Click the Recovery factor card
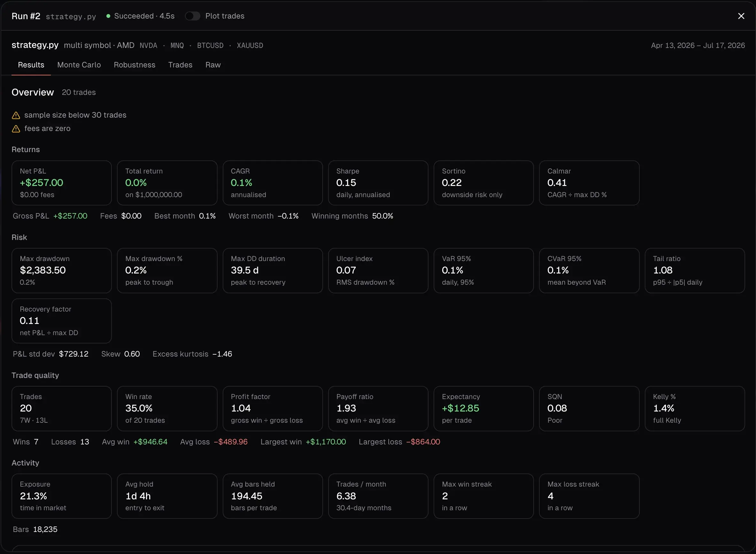756x554 pixels. coord(62,321)
